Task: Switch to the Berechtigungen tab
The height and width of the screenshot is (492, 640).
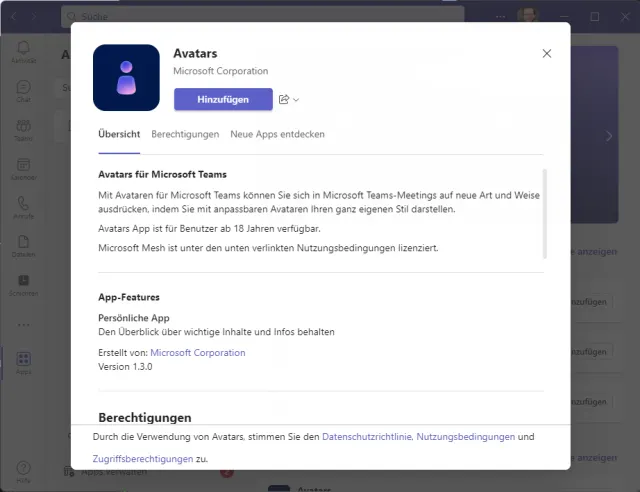Action: (185, 134)
